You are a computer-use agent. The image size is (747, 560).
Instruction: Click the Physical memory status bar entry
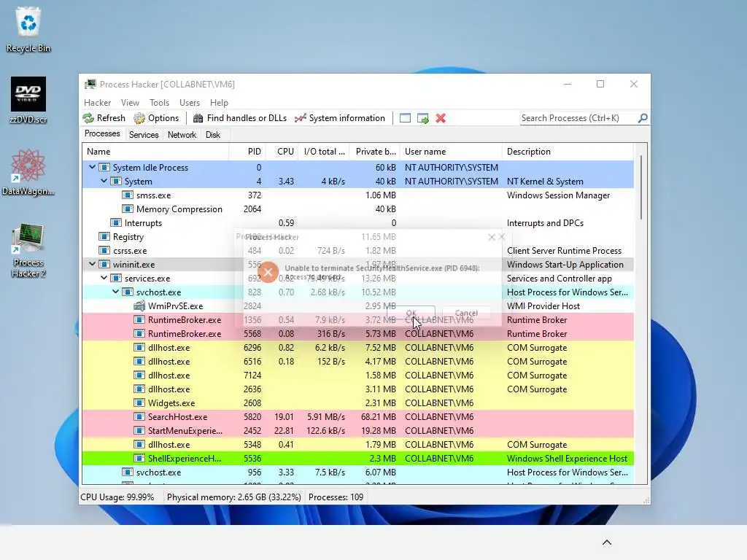(234, 497)
